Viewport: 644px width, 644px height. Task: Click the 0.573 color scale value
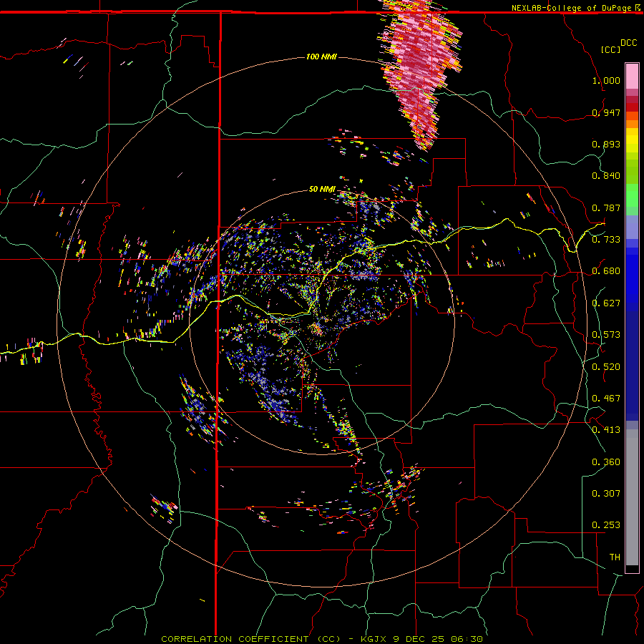606,335
